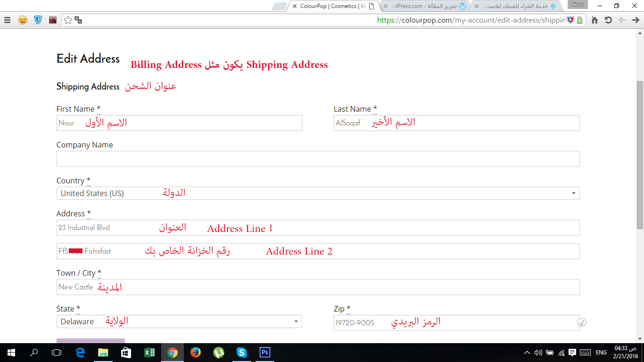Select the ColourPop Cosmetics tab
644x362 pixels.
pos(330,6)
